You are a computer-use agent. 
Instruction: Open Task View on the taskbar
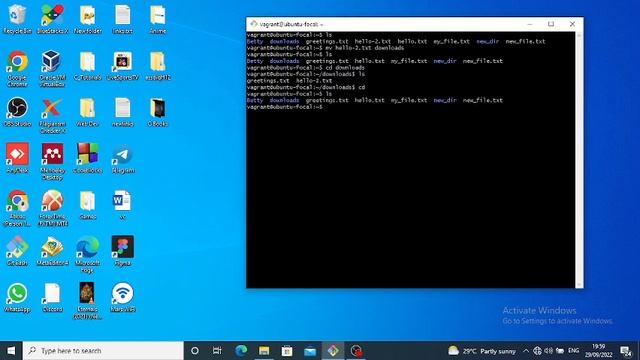pos(217,351)
